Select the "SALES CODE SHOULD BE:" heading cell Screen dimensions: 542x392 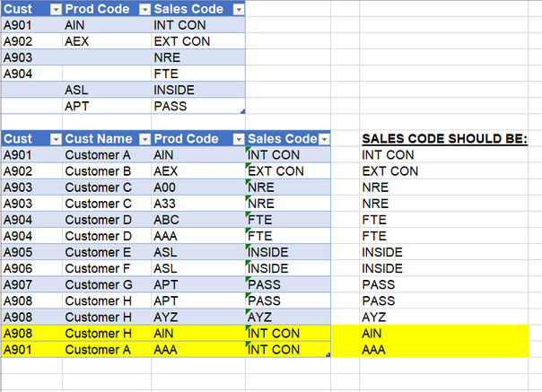click(x=444, y=139)
